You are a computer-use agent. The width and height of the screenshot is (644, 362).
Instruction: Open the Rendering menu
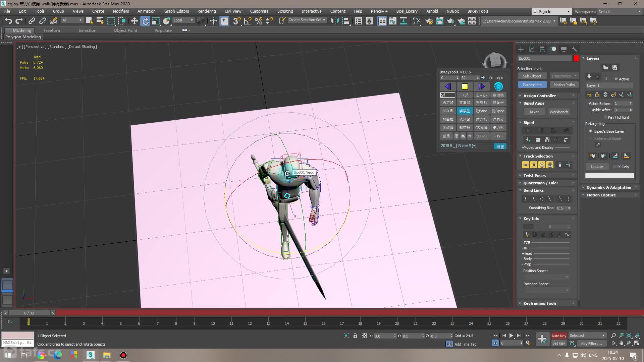pyautogui.click(x=207, y=11)
